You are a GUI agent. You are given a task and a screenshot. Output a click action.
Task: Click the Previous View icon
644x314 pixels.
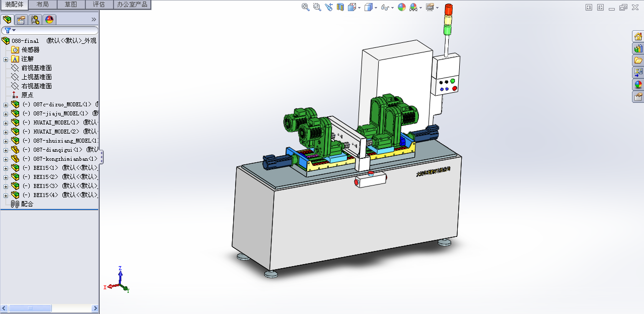(x=328, y=7)
